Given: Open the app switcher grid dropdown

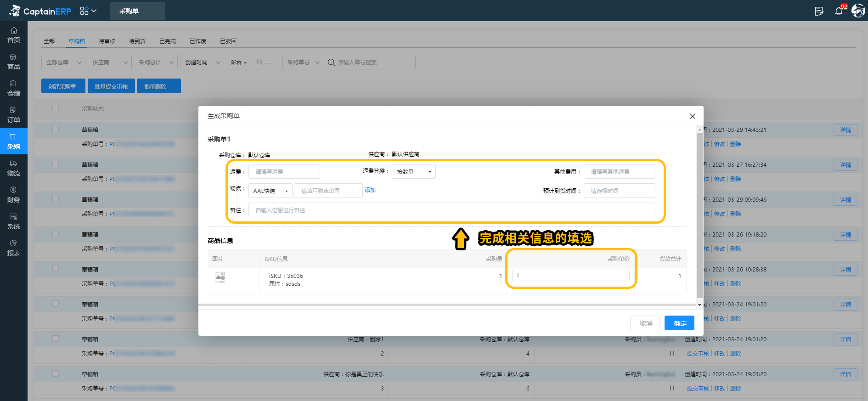Looking at the screenshot, I should pyautogui.click(x=88, y=11).
